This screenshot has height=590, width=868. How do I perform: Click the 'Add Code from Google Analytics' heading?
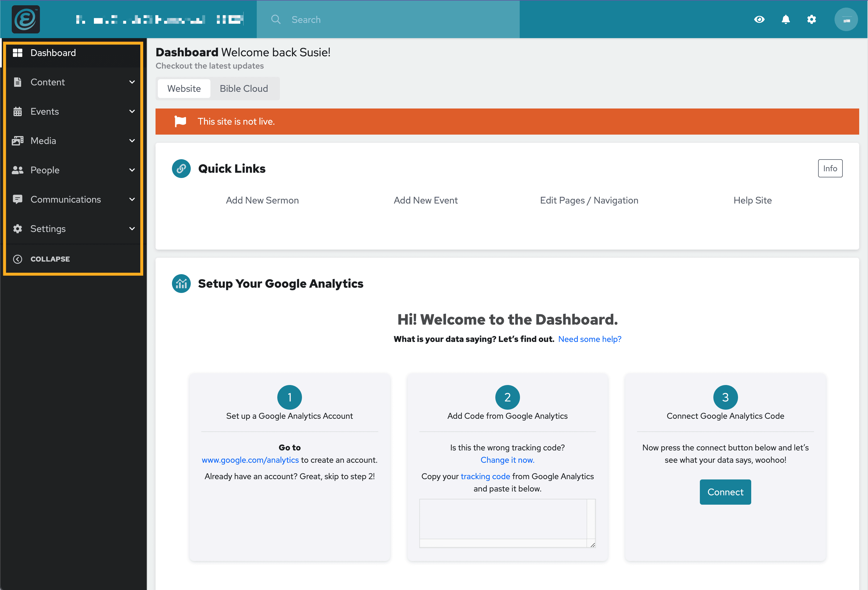(507, 416)
